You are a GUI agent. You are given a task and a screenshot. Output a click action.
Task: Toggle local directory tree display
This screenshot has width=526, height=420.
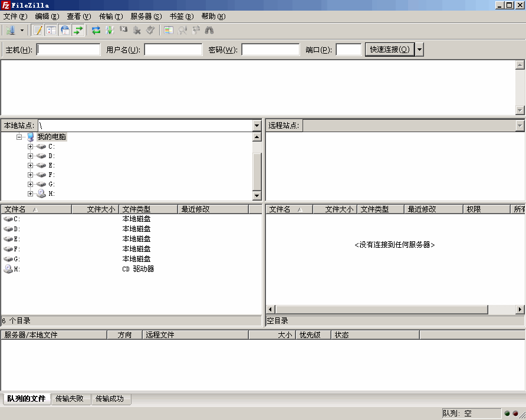tap(51, 31)
